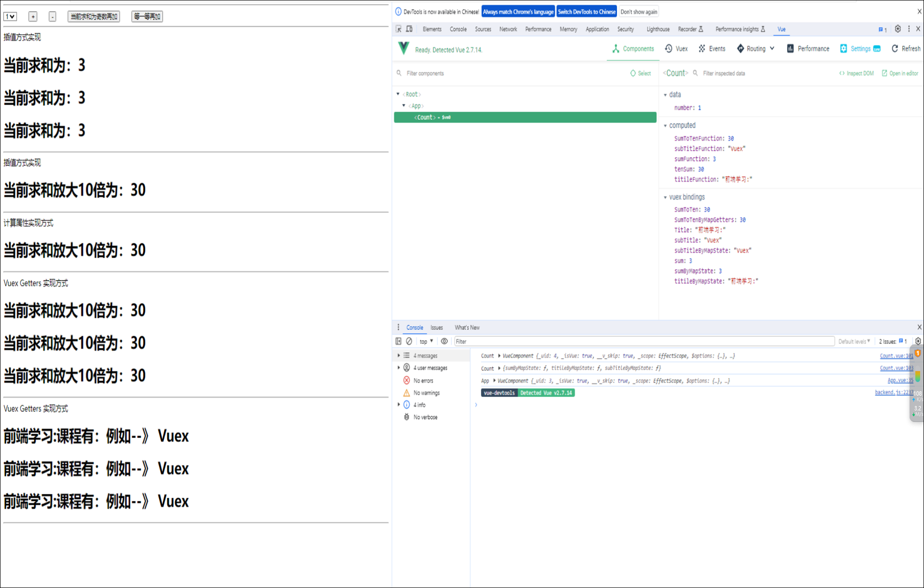Click Switch DevTools to Chinese button
This screenshot has width=924, height=588.
[587, 12]
